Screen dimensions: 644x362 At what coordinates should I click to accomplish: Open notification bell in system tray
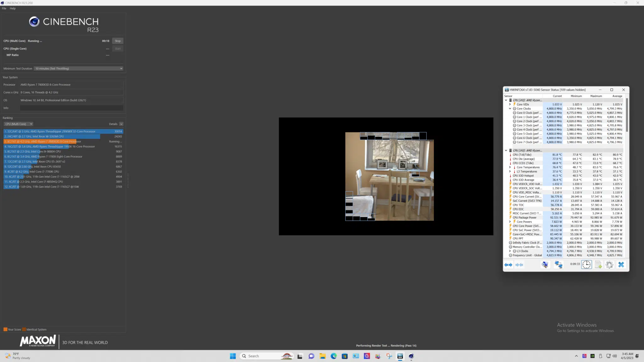point(637,356)
